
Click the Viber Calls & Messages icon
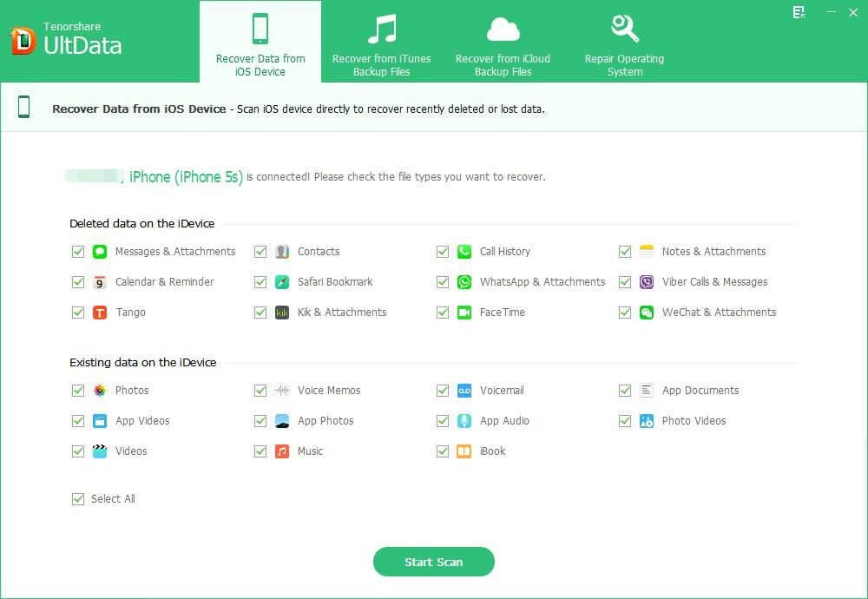[647, 282]
